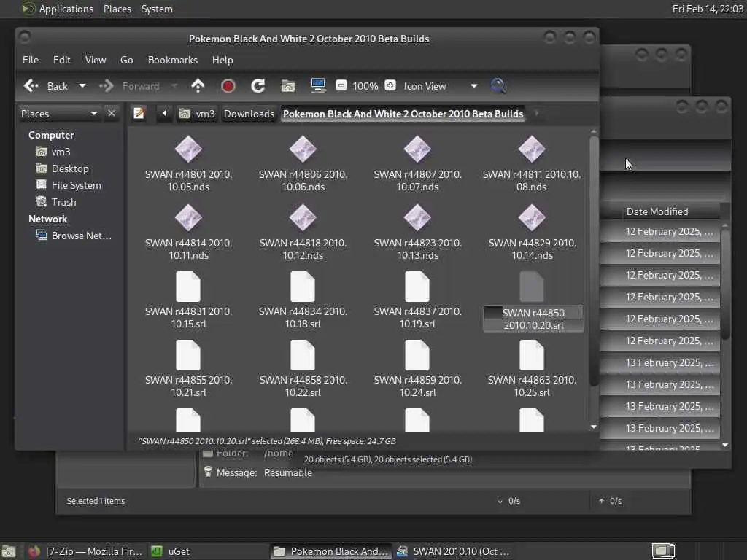The height and width of the screenshot is (560, 747).
Task: Open the Help menu
Action: click(x=222, y=60)
